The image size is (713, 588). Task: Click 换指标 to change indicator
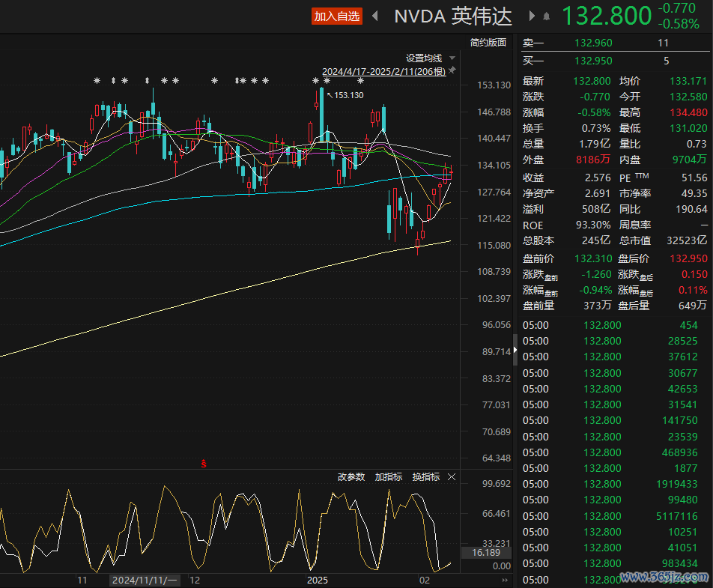[x=425, y=476]
